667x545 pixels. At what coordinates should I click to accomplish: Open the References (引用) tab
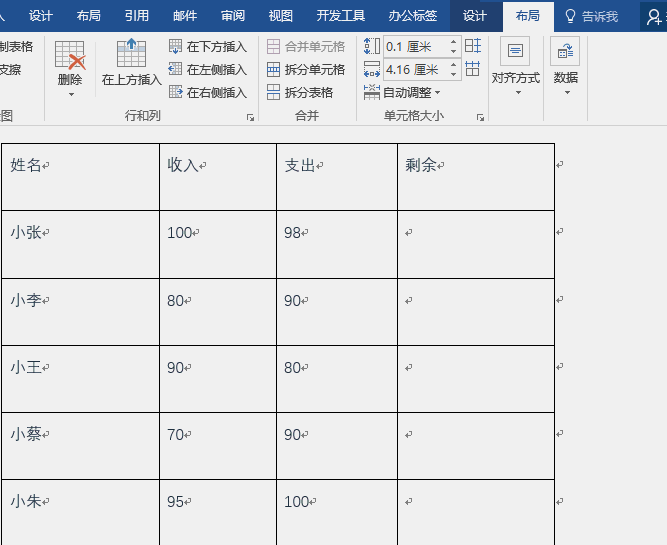click(137, 16)
